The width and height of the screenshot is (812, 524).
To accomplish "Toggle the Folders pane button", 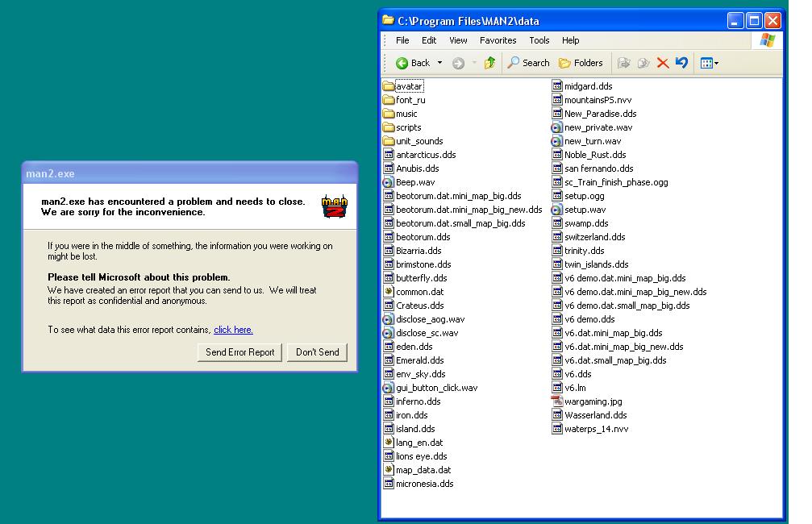I will [x=581, y=63].
